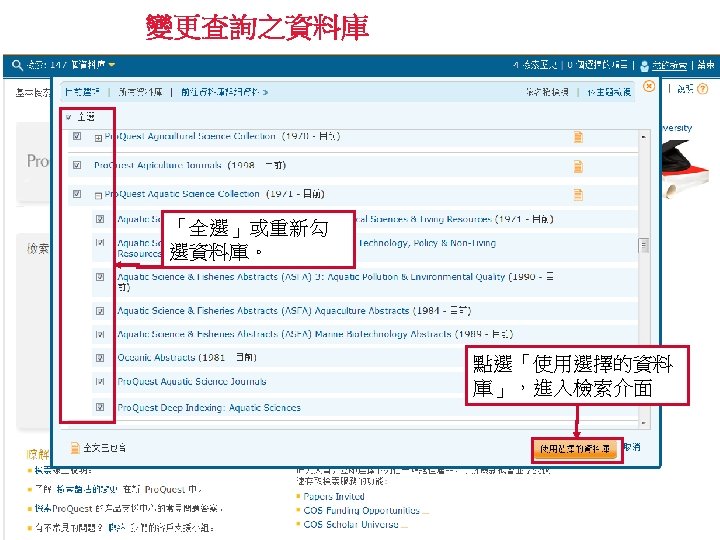
Task: Toggle the select-all checkbox
Action: click(68, 117)
